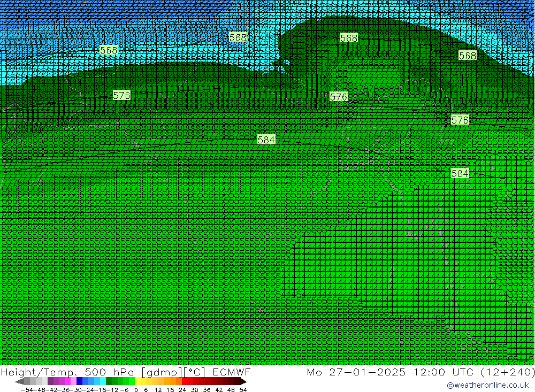
Task: Click the rightmost '584' contour label
Action: (x=460, y=173)
